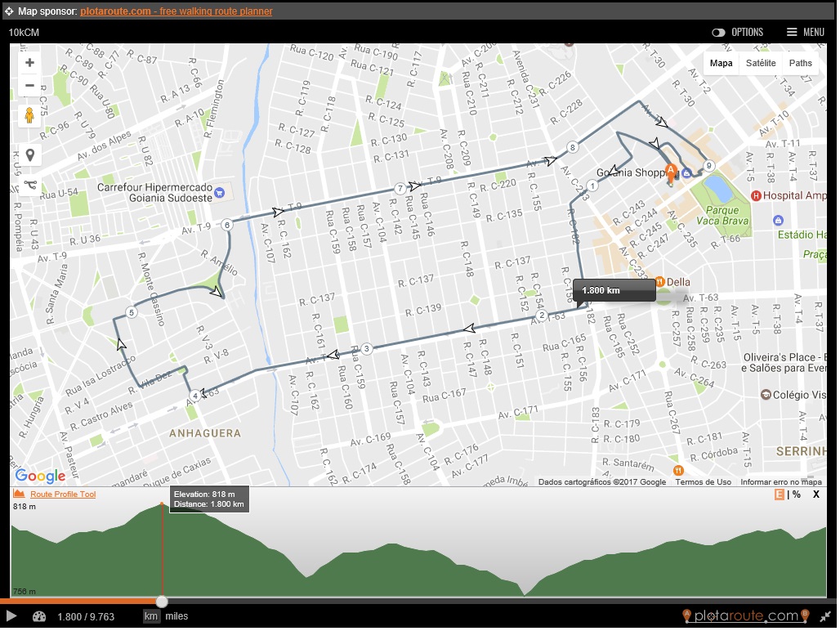
Task: Click kilometre marker 5 on route
Action: (x=132, y=313)
